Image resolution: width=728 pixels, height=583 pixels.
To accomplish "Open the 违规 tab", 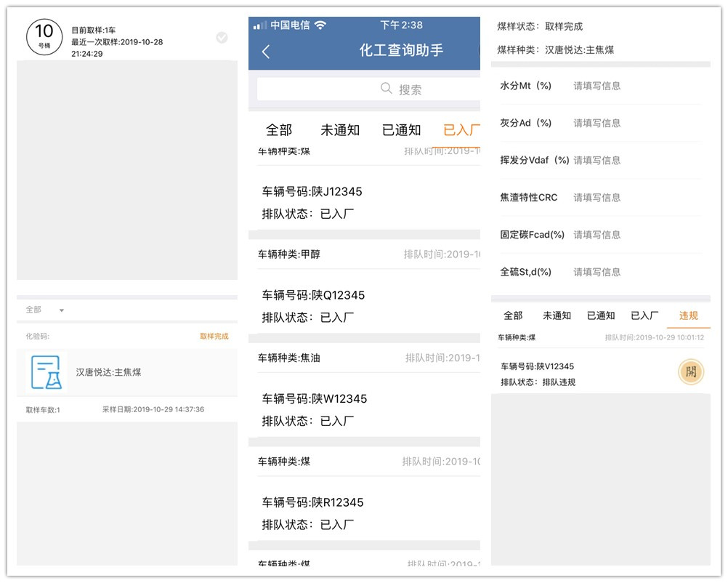I will pyautogui.click(x=688, y=315).
